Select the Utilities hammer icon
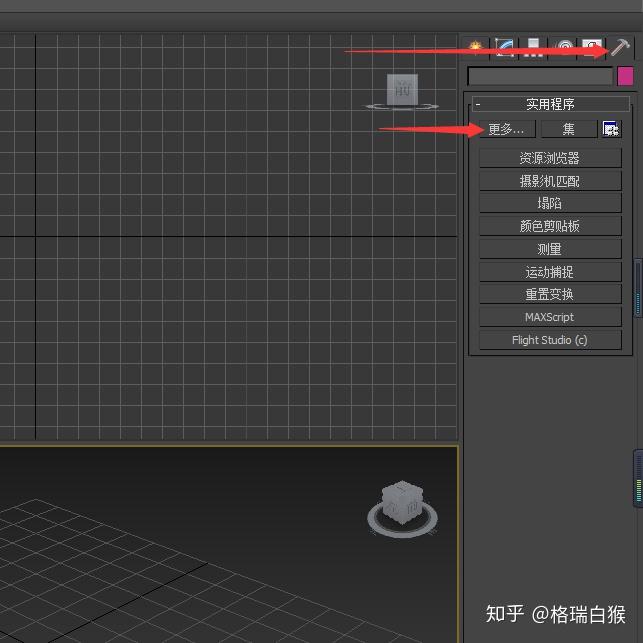 [620, 48]
